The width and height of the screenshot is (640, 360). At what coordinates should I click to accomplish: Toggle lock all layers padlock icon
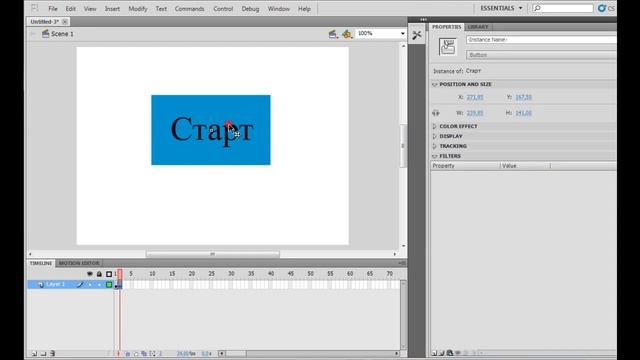click(99, 274)
